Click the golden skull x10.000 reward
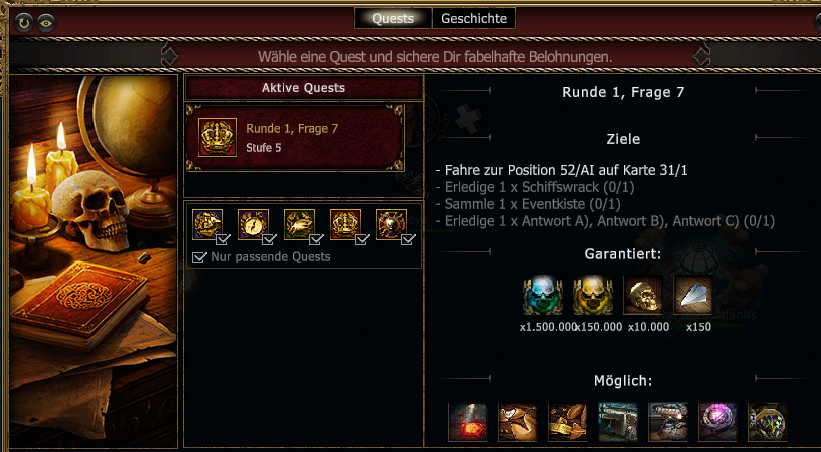 tap(642, 295)
